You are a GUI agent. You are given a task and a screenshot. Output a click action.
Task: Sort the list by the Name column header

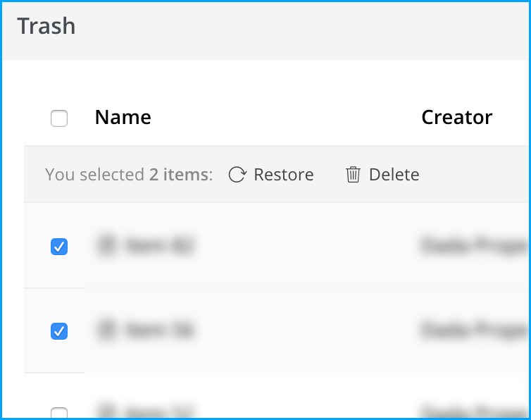(123, 117)
